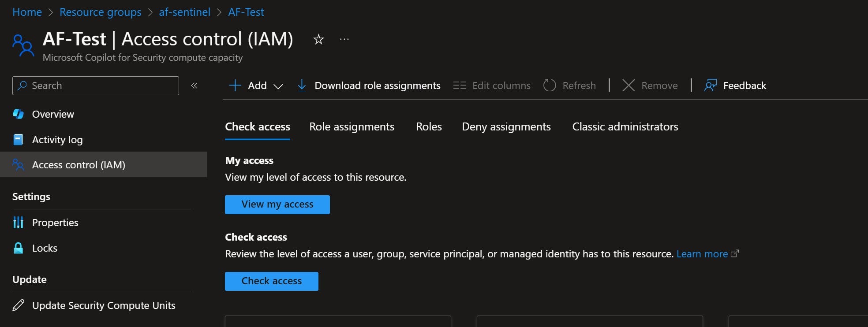
Task: Click the View my access button
Action: point(277,204)
